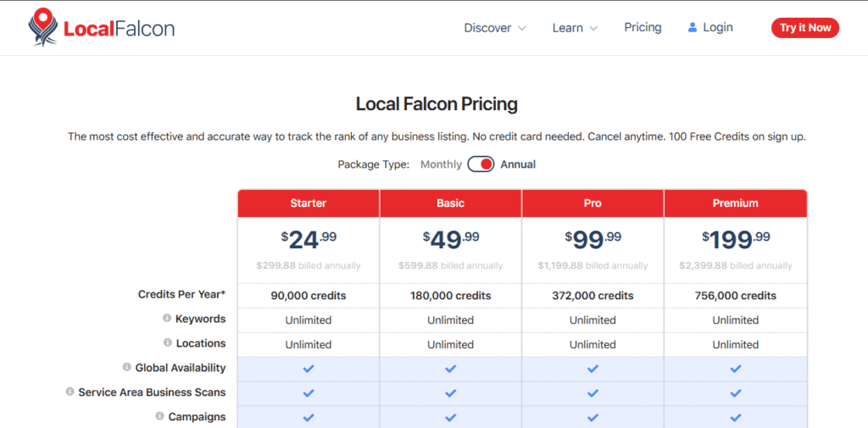Click Basic checkmark in Service Area Business Scans row
The height and width of the screenshot is (428, 868).
pyautogui.click(x=451, y=392)
